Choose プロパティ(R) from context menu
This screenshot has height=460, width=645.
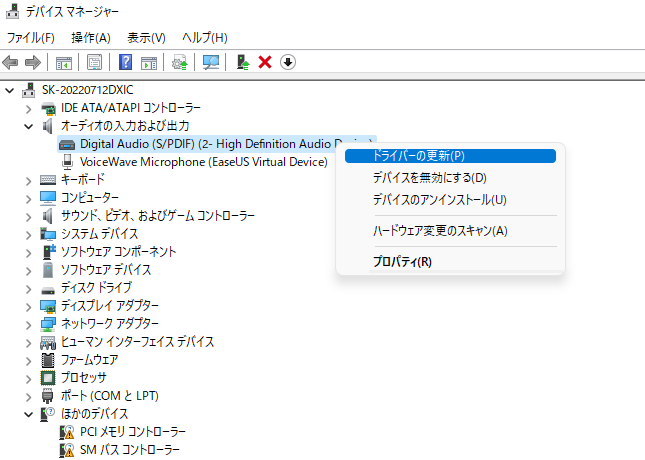[x=450, y=262]
